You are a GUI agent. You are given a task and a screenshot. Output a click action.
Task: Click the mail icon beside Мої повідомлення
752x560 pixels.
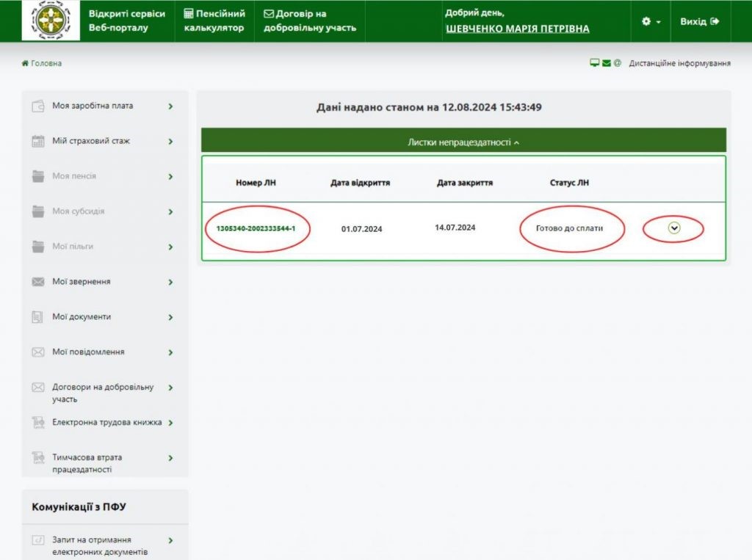point(38,352)
